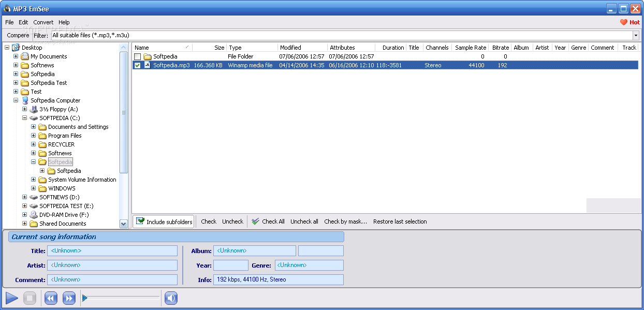Click the tree scrollbar up arrow
This screenshot has height=310, width=644.
(x=124, y=47)
